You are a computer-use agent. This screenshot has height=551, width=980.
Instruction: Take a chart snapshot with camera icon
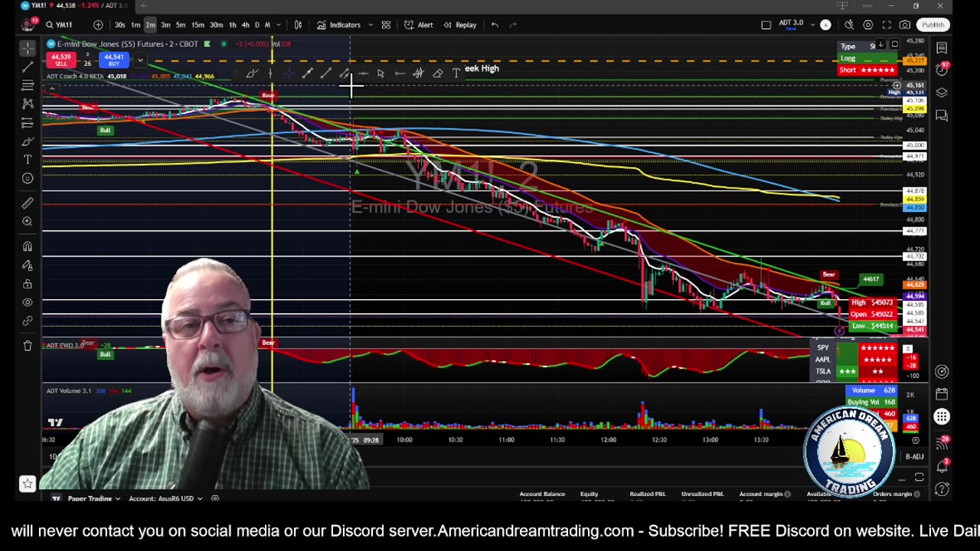point(905,24)
